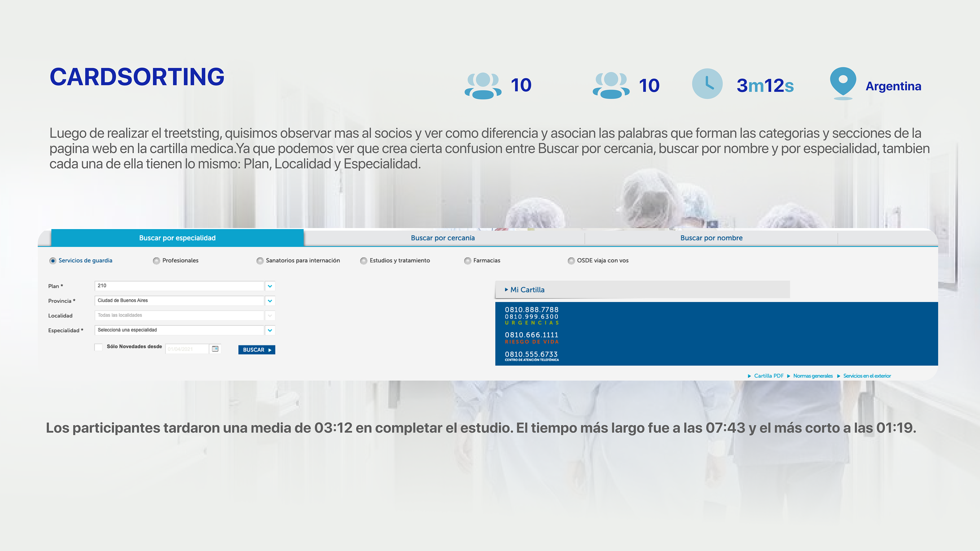Open the Especialidad dropdown list

point(270,330)
